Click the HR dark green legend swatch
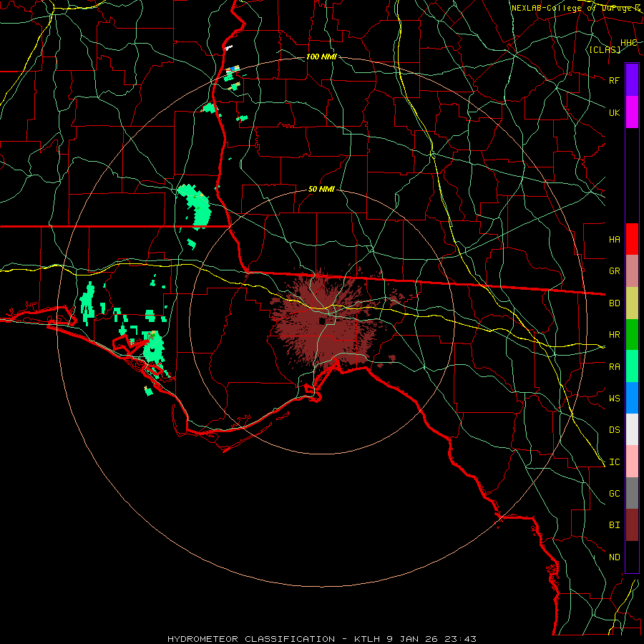 [x=632, y=334]
